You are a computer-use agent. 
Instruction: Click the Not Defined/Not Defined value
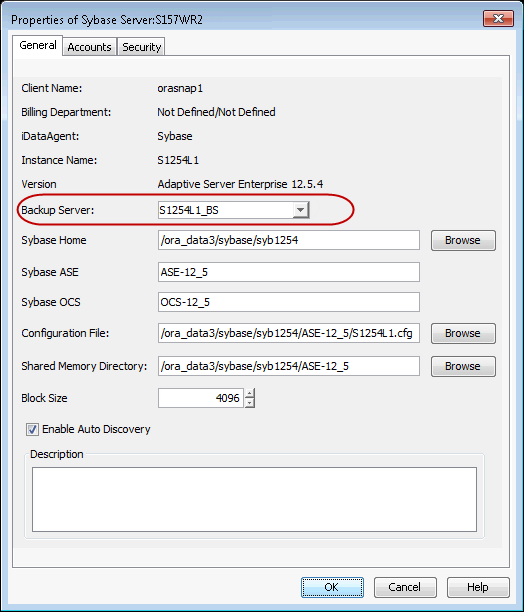click(x=217, y=112)
